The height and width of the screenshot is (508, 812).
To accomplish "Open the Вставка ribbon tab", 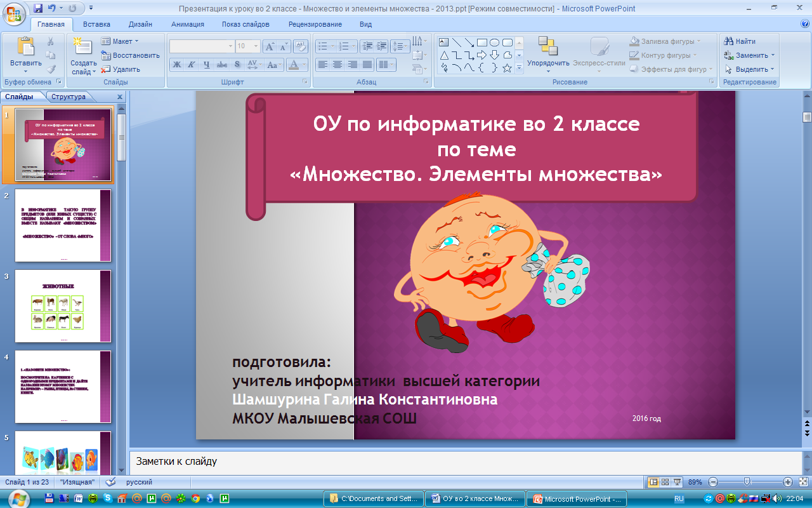I will 96,24.
